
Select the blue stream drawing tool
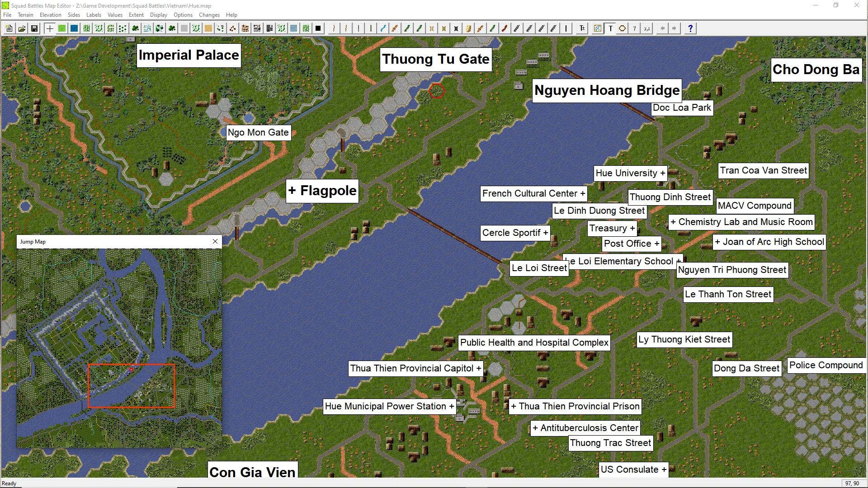coord(383,28)
